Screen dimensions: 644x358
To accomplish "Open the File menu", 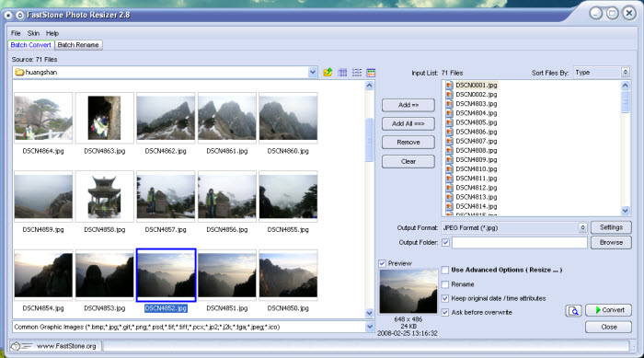I will [x=16, y=33].
